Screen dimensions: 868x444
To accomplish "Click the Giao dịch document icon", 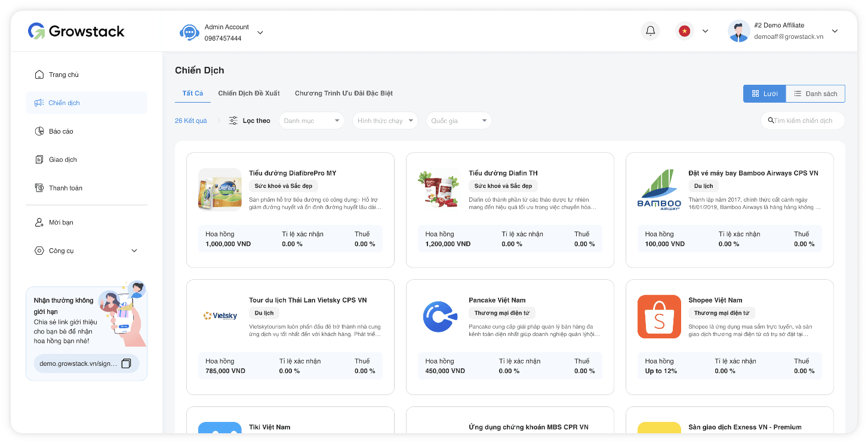I will [39, 159].
